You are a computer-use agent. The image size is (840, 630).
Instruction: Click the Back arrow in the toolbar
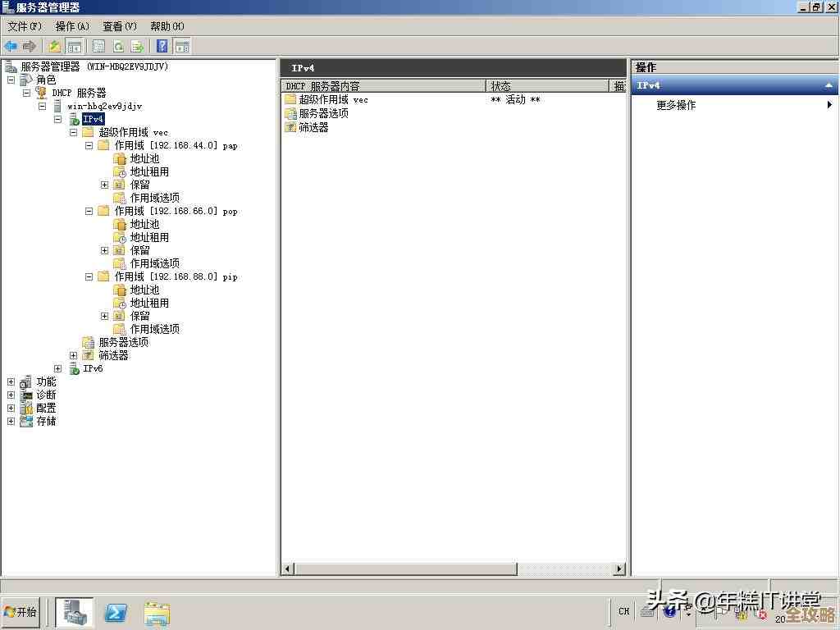[11, 47]
